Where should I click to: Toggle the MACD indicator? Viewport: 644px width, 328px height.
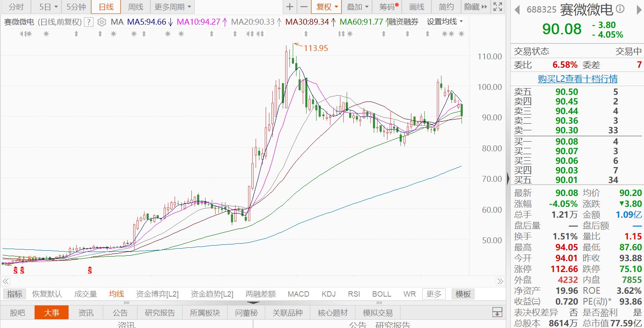click(x=298, y=294)
